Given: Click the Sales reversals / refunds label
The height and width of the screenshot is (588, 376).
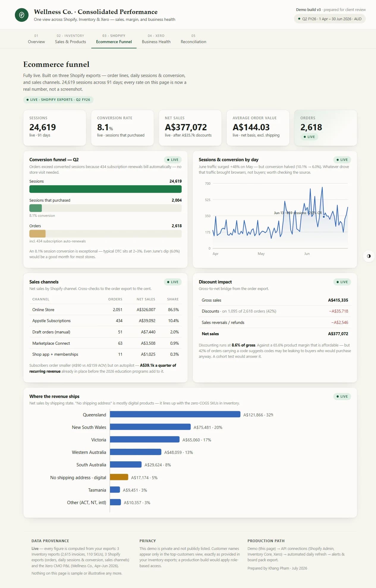Looking at the screenshot, I should pos(223,322).
